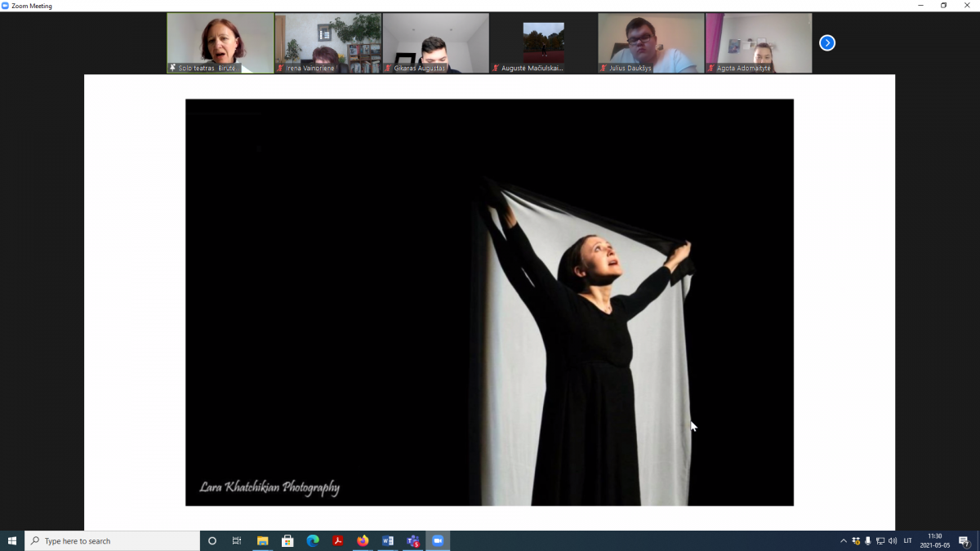This screenshot has width=980, height=551.
Task: Open Microsoft Teams from the taskbar
Action: [x=413, y=540]
